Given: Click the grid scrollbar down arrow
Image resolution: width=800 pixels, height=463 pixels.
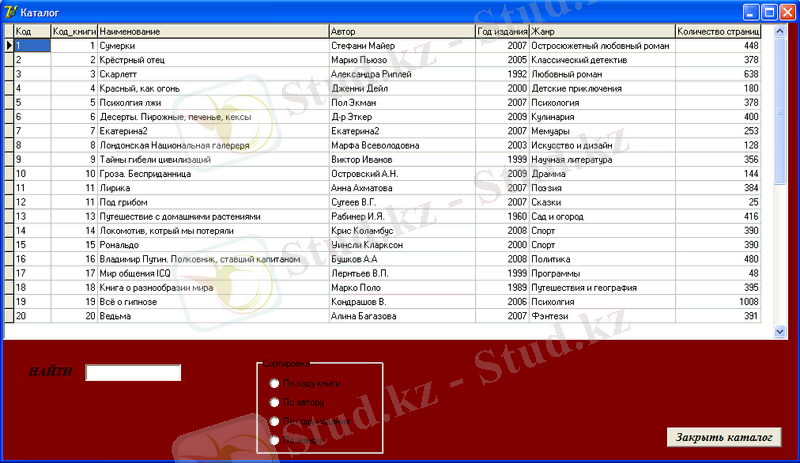Looking at the screenshot, I should tap(780, 331).
